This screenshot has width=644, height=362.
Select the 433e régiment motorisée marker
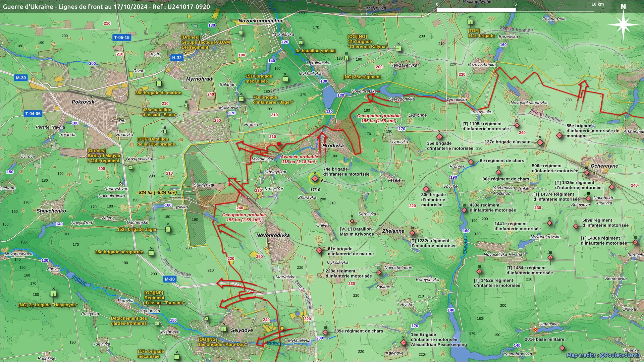[x=464, y=210]
